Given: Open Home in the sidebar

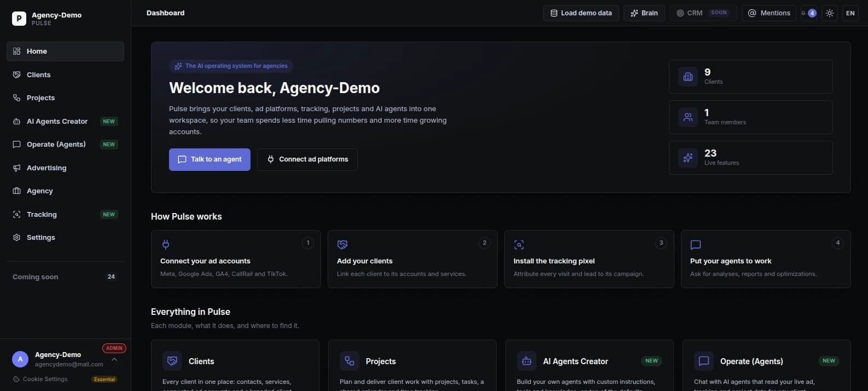Looking at the screenshot, I should pos(65,51).
